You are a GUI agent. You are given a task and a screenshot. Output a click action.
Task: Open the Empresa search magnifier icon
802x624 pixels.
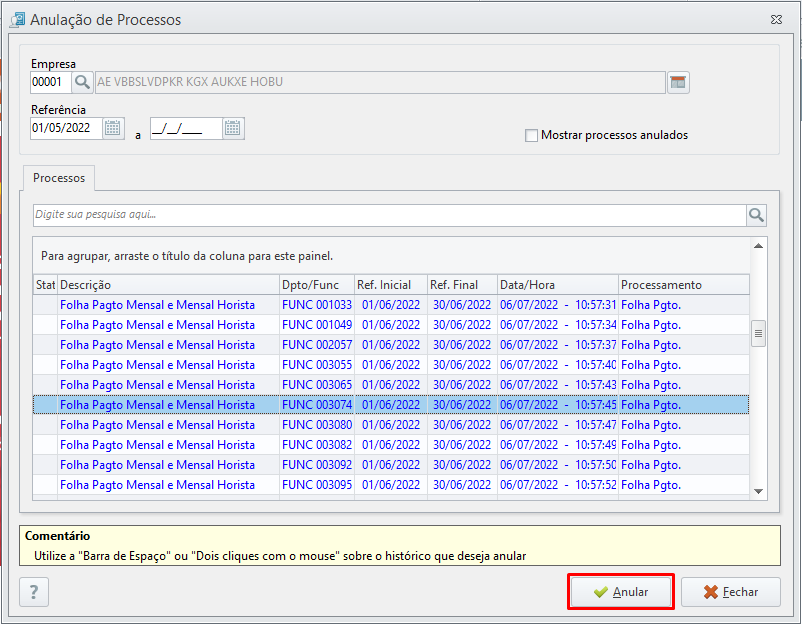(x=82, y=82)
